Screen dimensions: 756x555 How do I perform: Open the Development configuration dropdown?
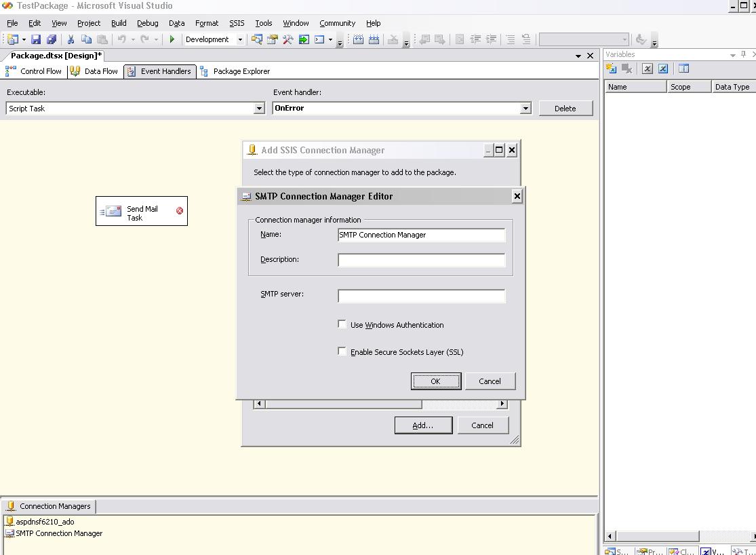pos(240,39)
